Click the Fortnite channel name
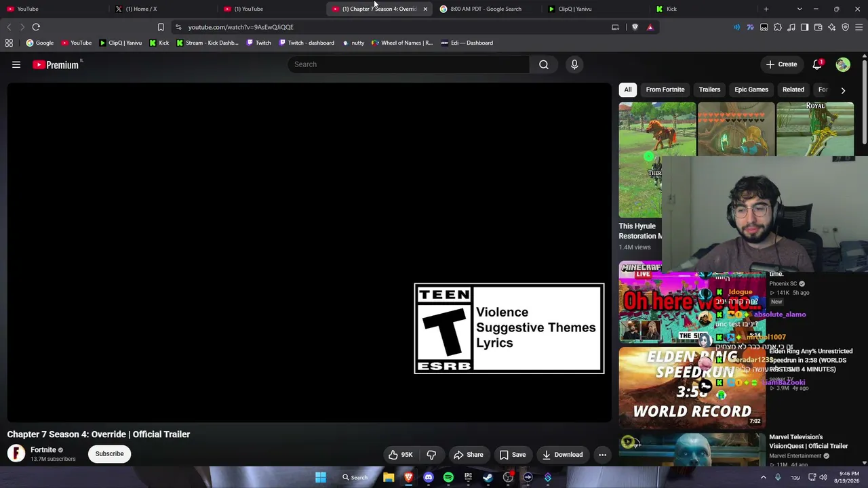This screenshot has height=488, width=868. 43,450
